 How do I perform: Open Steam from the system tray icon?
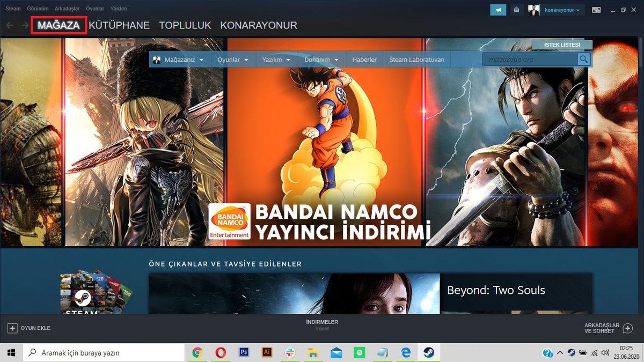570,352
